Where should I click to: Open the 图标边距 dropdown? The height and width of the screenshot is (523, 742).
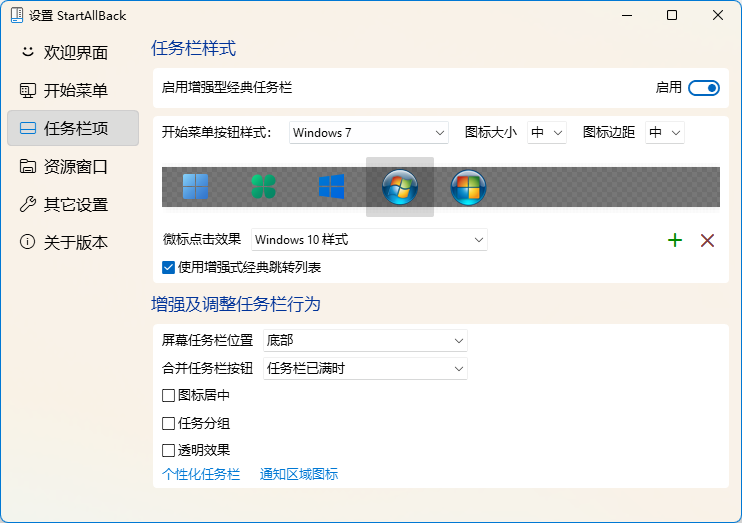[x=664, y=133]
